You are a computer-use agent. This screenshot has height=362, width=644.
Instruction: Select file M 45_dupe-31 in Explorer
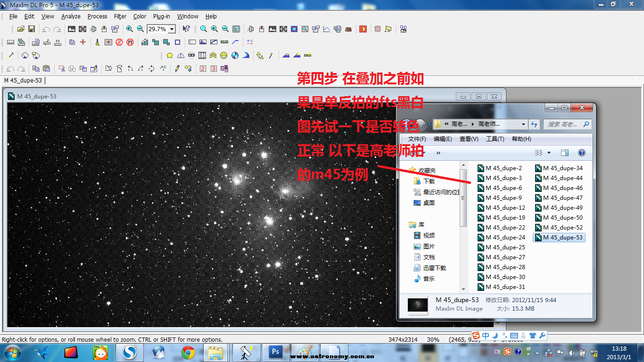click(x=501, y=287)
